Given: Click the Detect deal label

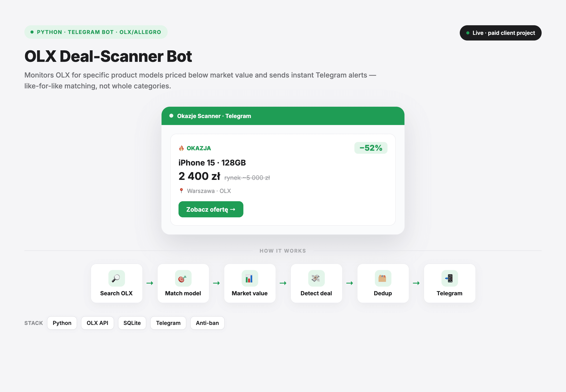Looking at the screenshot, I should tap(316, 293).
